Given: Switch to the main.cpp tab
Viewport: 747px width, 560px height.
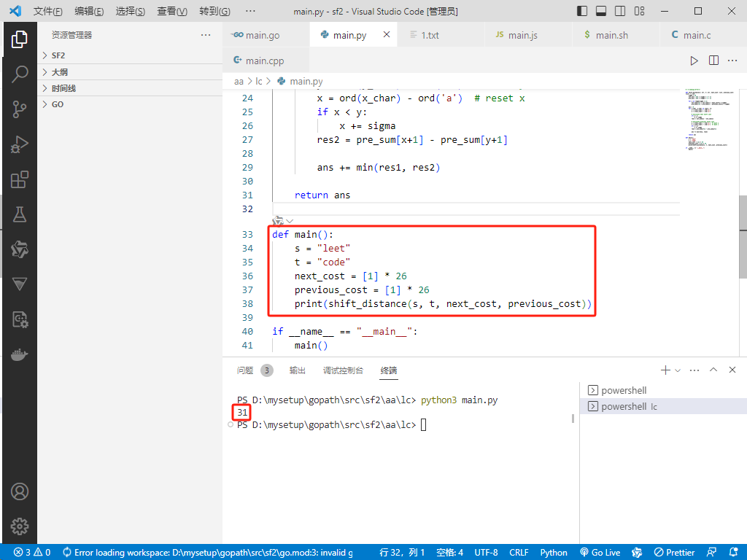Looking at the screenshot, I should (x=266, y=61).
